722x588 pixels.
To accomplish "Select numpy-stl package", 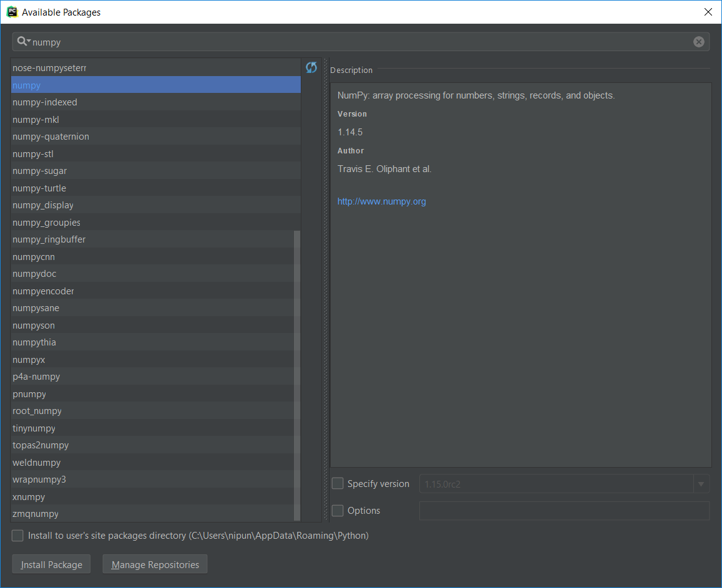I will [x=155, y=153].
